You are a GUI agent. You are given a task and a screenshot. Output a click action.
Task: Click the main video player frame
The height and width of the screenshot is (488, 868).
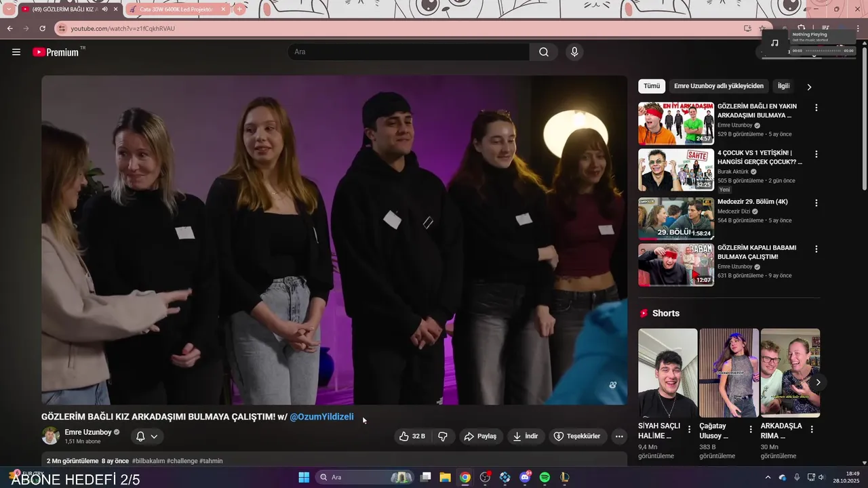point(334,240)
